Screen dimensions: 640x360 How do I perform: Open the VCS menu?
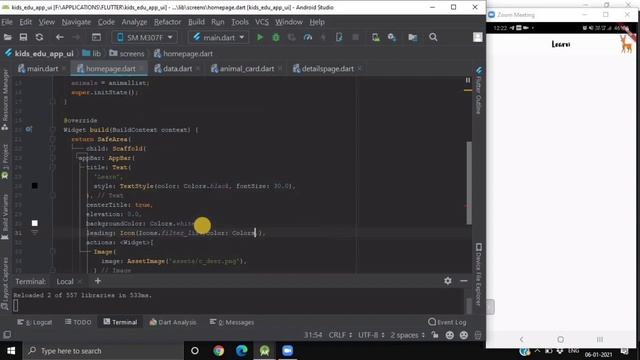(x=262, y=22)
